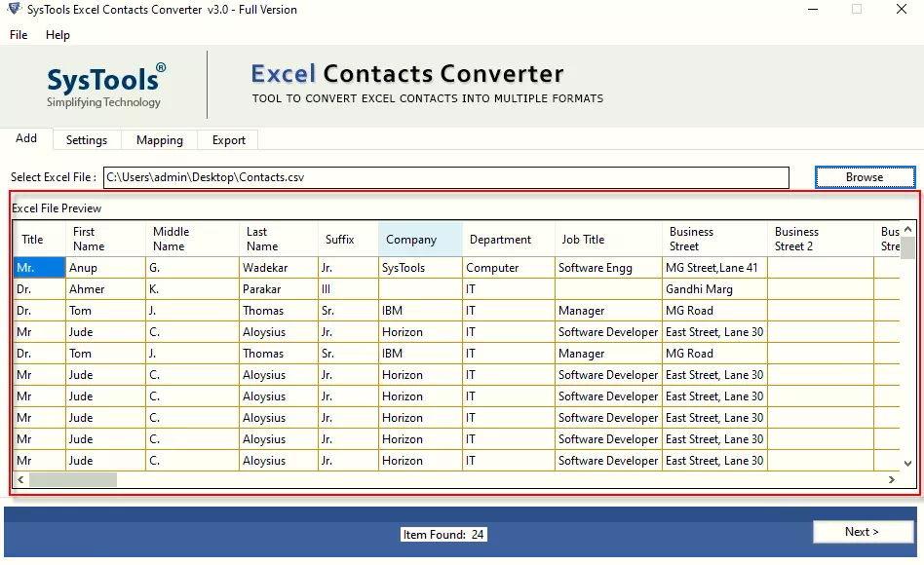Switch to the Settings tab
Image resolution: width=924 pixels, height=565 pixels.
(x=86, y=140)
